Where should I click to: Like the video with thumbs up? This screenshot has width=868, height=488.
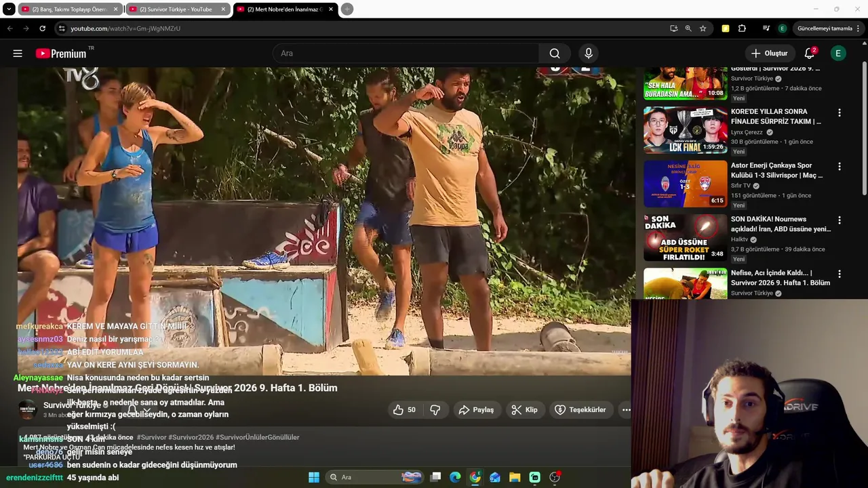tap(405, 409)
